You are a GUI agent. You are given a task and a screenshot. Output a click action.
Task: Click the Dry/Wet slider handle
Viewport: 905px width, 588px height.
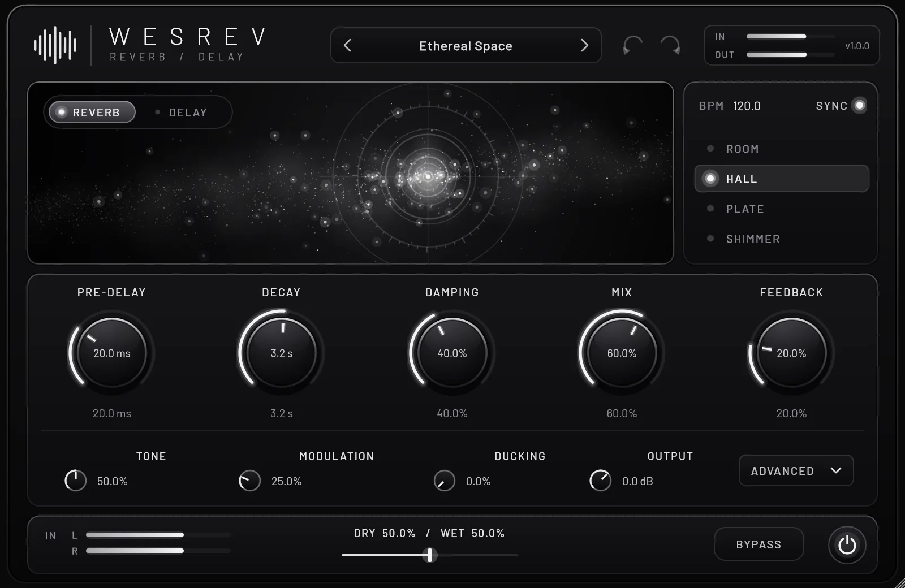coord(430,555)
